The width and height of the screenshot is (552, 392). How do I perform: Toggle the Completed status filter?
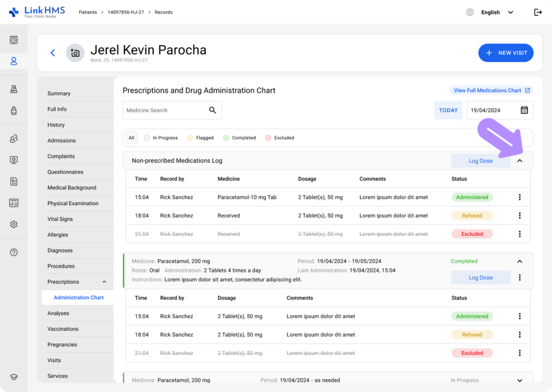pyautogui.click(x=240, y=138)
